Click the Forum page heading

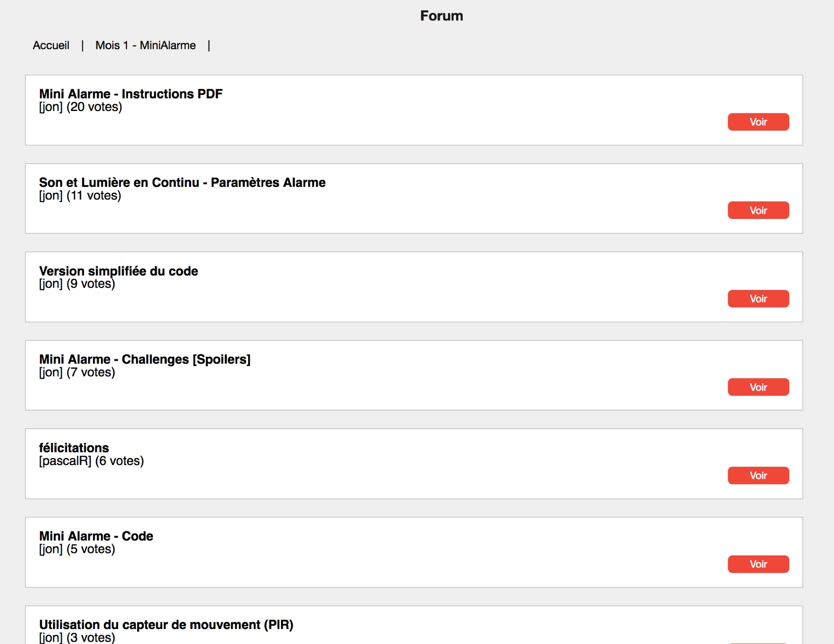coord(442,16)
